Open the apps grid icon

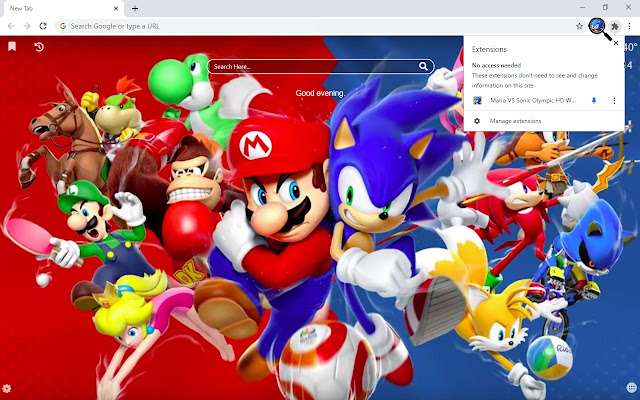pos(631,388)
